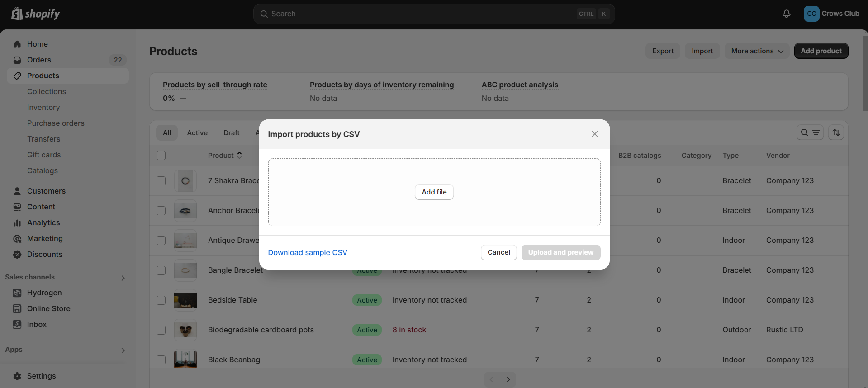
Task: Click the Settings gear icon
Action: pyautogui.click(x=17, y=376)
